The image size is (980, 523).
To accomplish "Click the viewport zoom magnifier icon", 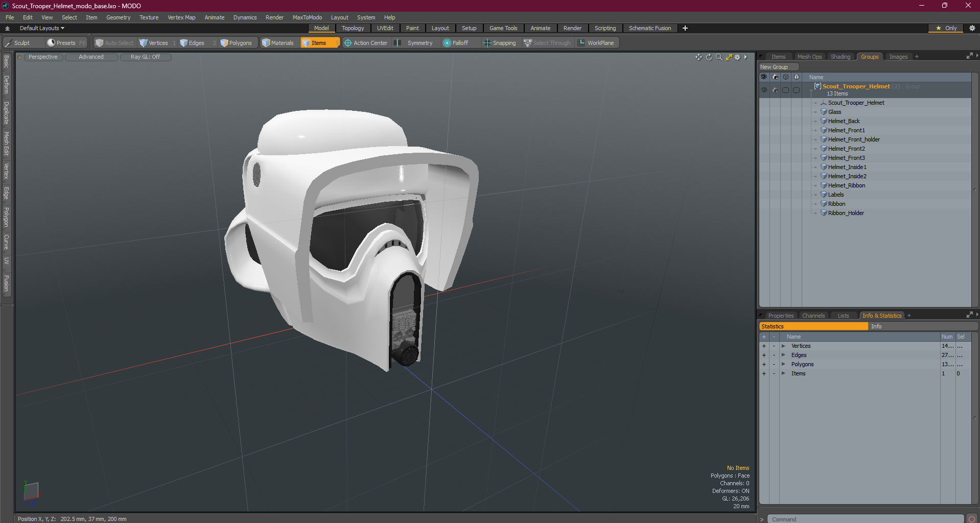I will coord(719,57).
